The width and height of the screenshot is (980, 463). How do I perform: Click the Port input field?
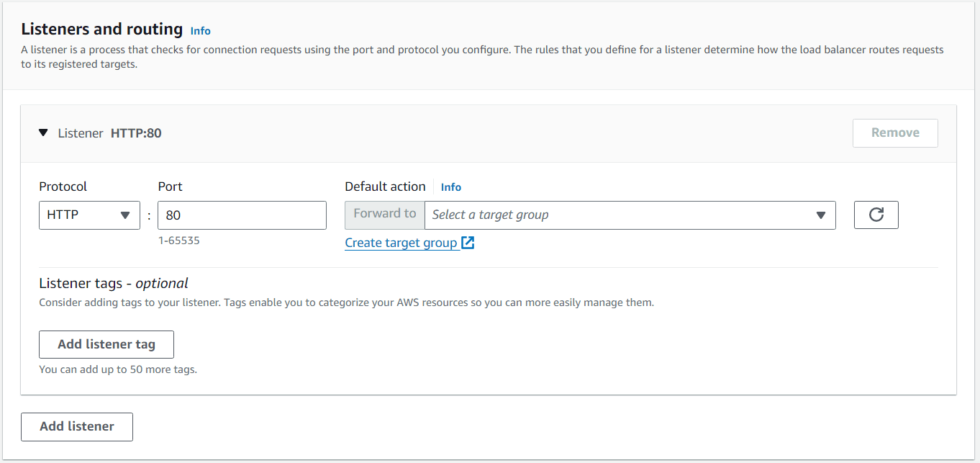242,215
